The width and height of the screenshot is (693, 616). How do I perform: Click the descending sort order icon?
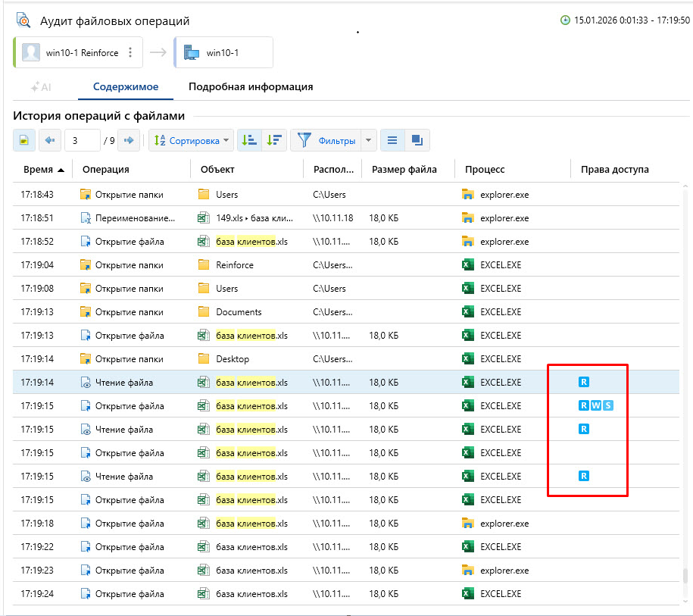[274, 140]
